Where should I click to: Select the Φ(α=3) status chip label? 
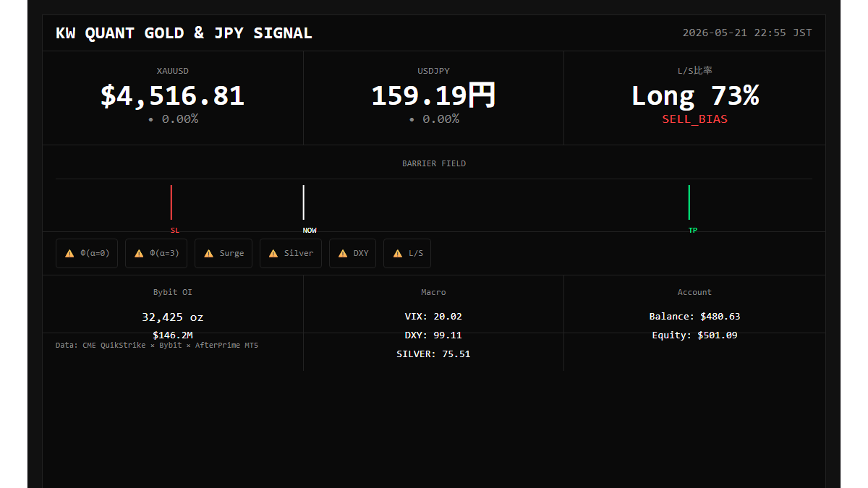click(164, 254)
